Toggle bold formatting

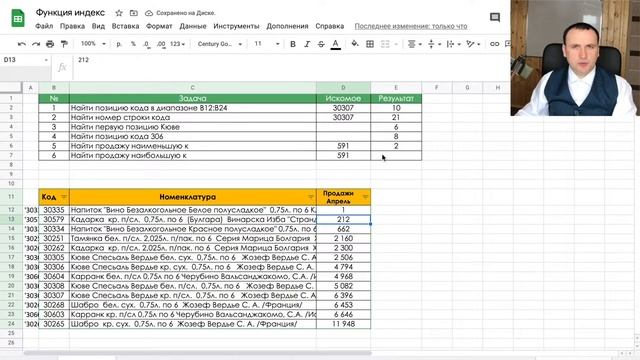click(293, 44)
